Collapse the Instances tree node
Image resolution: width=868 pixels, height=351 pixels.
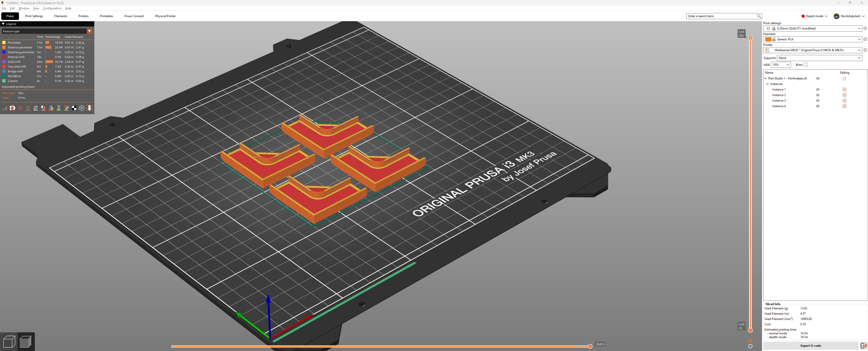(x=768, y=84)
